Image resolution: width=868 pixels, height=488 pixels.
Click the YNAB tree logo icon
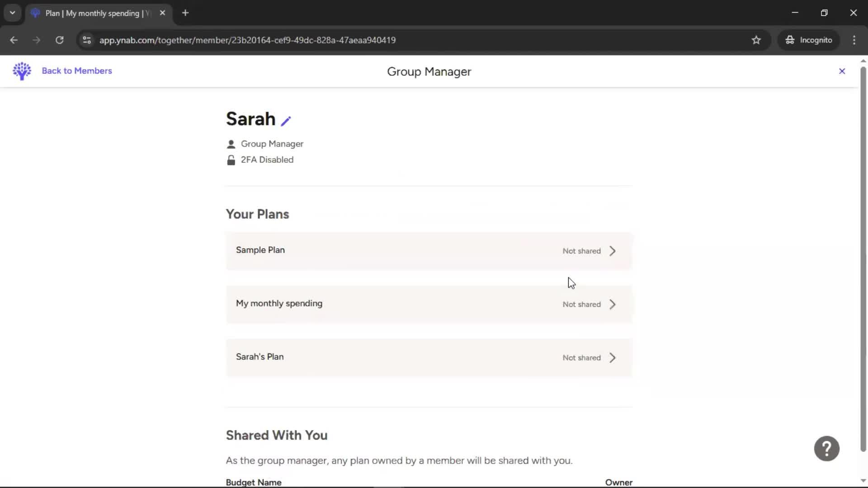22,71
